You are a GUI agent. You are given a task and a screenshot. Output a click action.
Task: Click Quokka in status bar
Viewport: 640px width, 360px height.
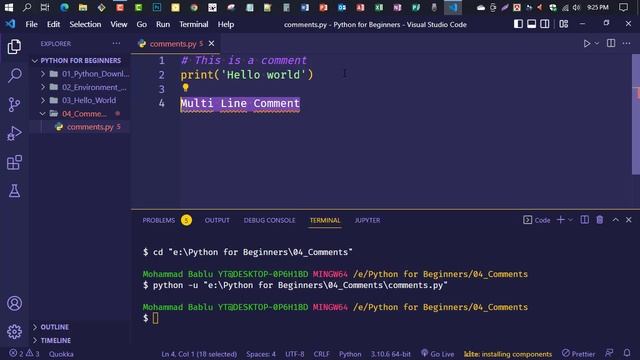61,353
